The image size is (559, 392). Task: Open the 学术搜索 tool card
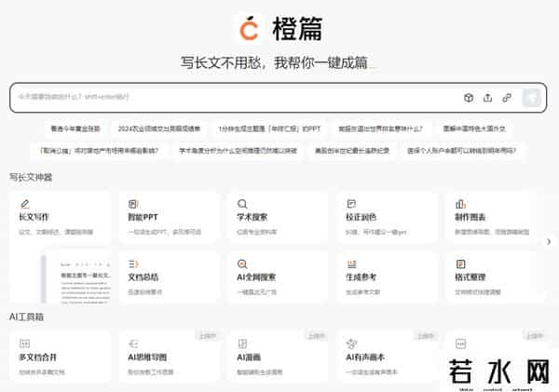pos(278,217)
